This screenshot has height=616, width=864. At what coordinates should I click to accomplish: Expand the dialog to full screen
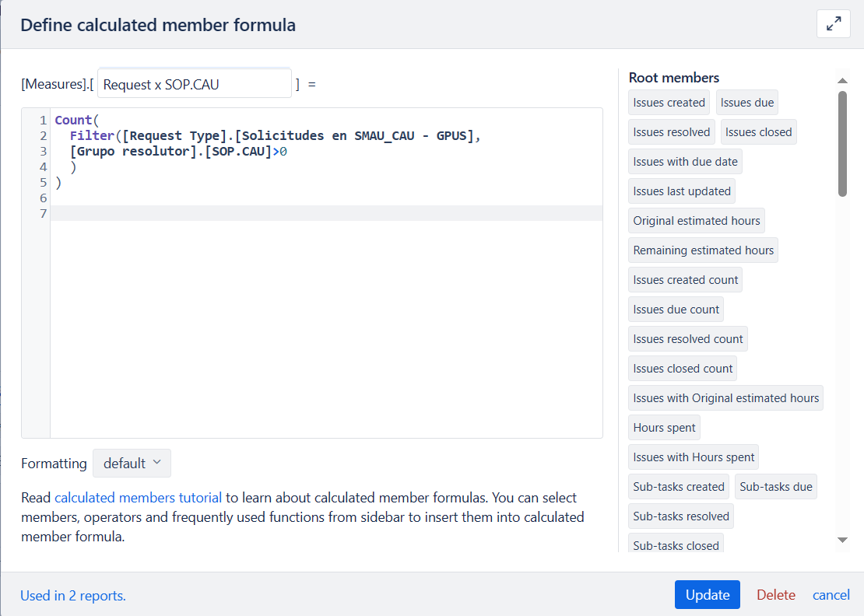(833, 23)
